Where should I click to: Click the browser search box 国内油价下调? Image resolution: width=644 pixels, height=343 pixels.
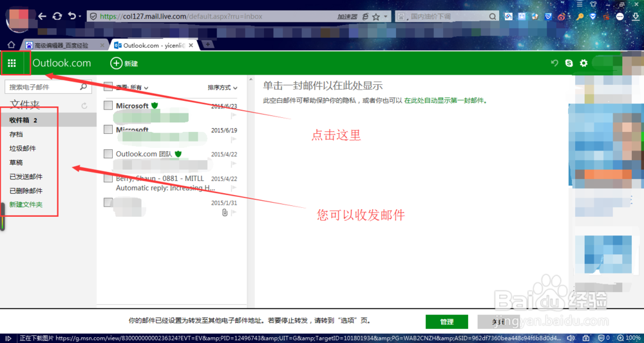point(446,17)
